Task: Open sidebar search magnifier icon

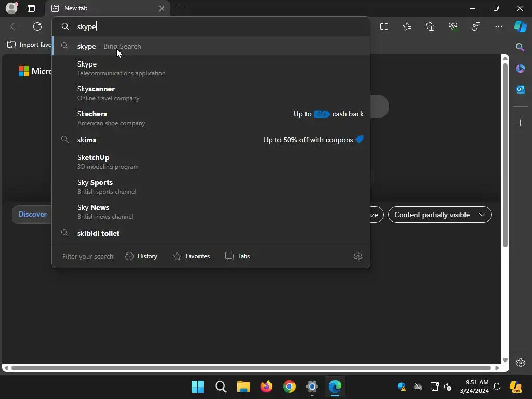Action: coord(520,47)
